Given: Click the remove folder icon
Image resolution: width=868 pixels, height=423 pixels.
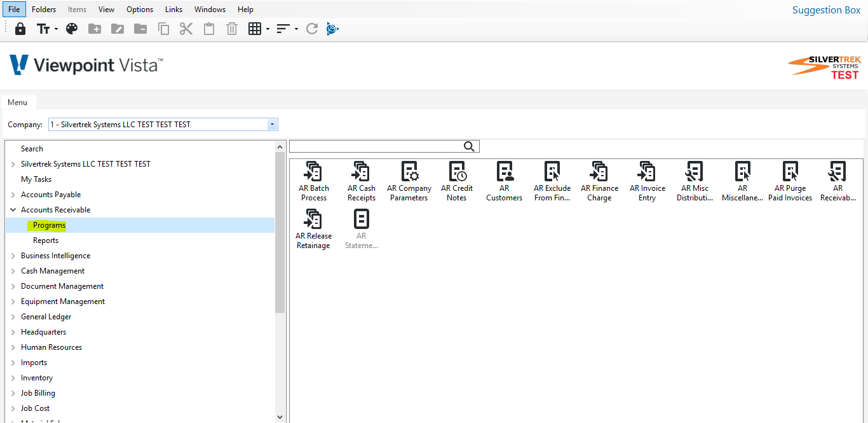Looking at the screenshot, I should coord(140,29).
